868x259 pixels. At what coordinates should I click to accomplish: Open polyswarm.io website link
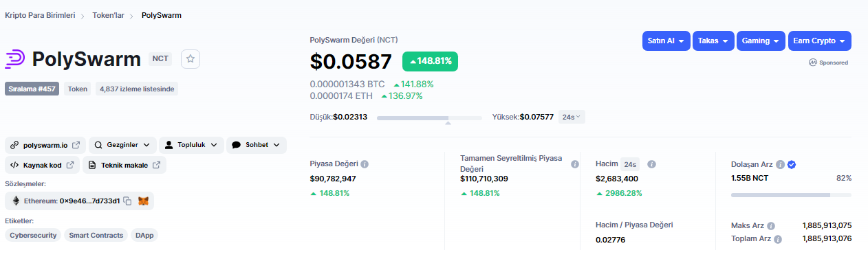click(x=45, y=145)
